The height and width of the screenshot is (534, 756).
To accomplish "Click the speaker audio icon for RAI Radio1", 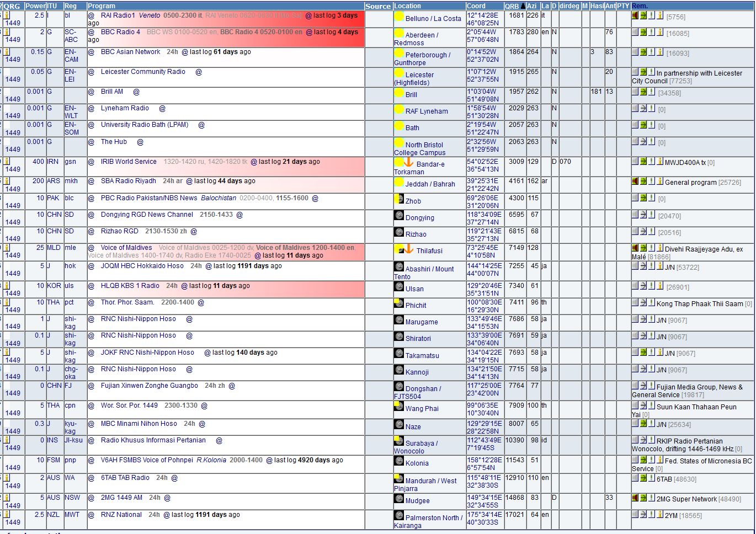I will 635,15.
